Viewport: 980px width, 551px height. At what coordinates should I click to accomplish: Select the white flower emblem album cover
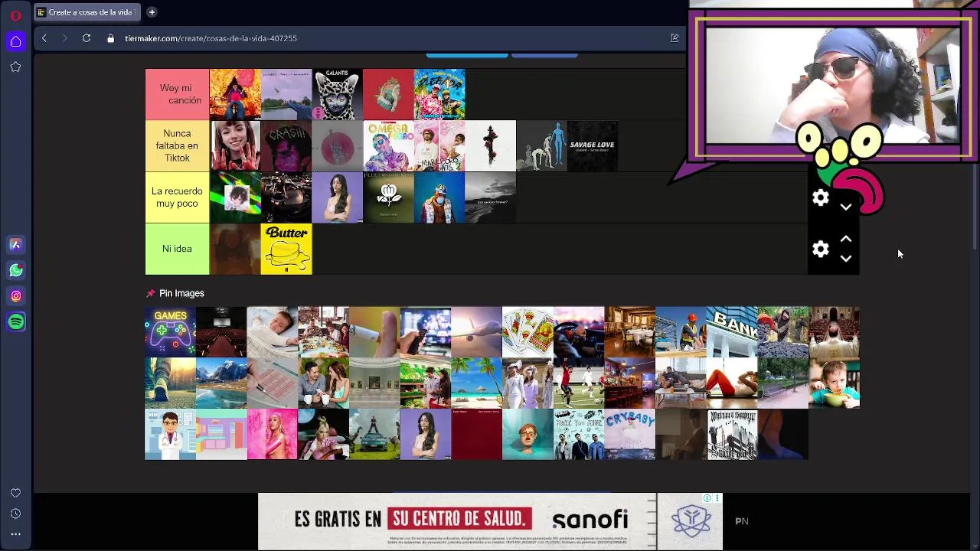388,197
